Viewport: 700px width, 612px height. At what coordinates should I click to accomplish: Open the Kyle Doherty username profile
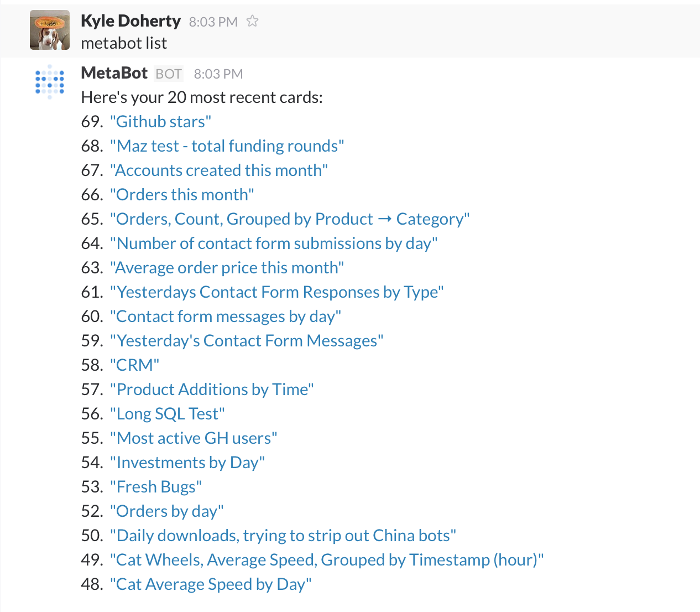(130, 21)
